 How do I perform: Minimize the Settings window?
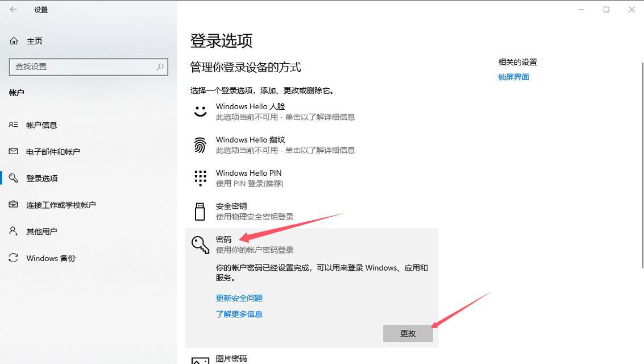(x=581, y=10)
